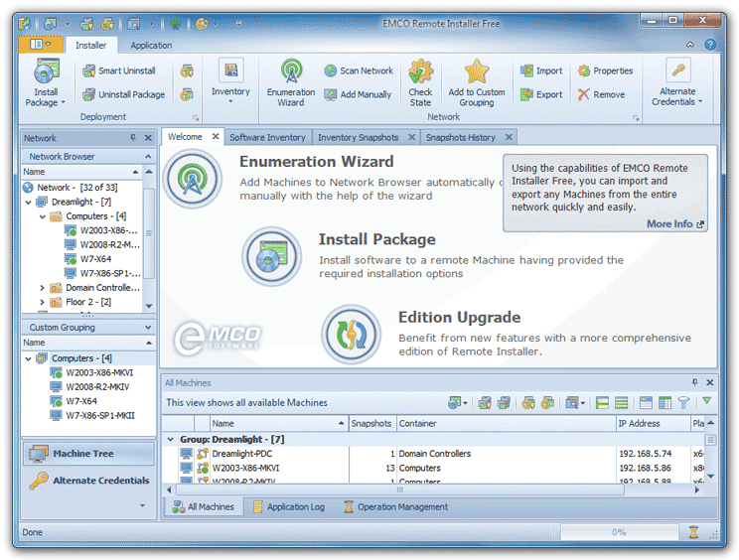739x560 pixels.
Task: Click the Add to Custom Grouping star icon
Action: pyautogui.click(x=477, y=71)
